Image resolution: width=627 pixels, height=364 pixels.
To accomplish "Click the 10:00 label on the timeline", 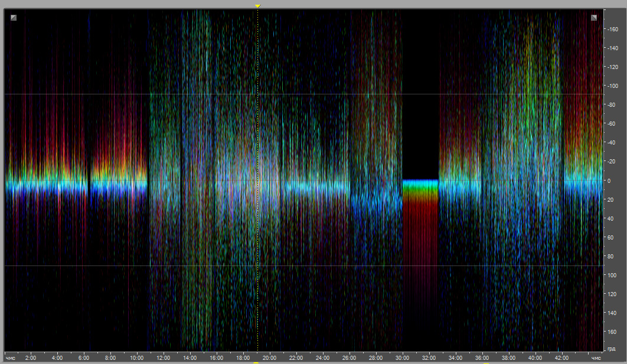I will click(136, 358).
